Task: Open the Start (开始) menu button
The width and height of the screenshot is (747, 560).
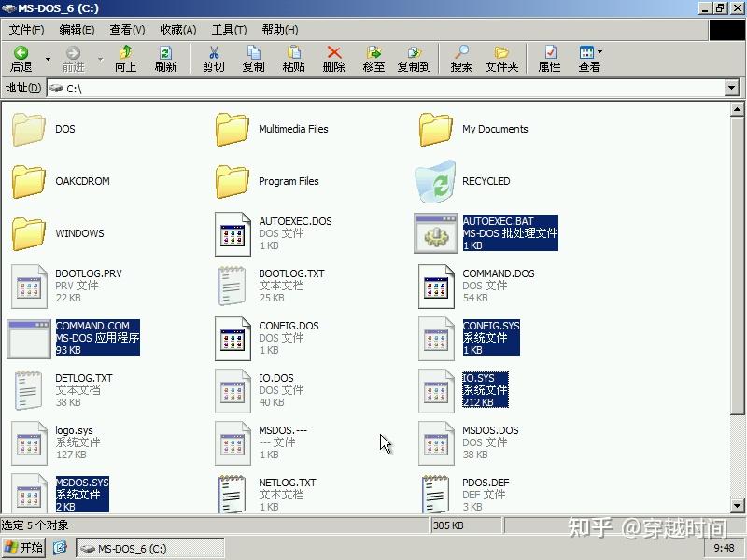Action: [23, 548]
